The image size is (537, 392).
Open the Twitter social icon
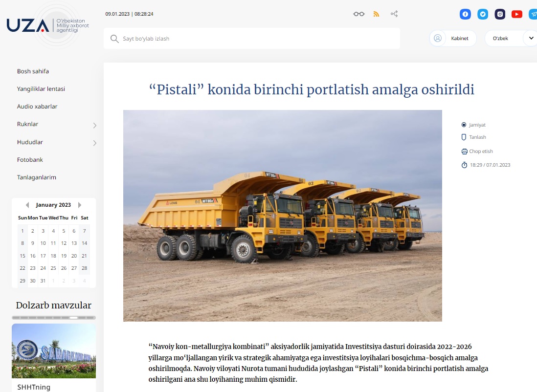(x=483, y=14)
